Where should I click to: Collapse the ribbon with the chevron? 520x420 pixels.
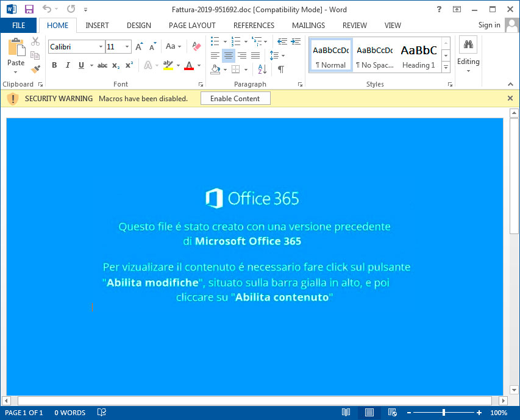pos(510,84)
